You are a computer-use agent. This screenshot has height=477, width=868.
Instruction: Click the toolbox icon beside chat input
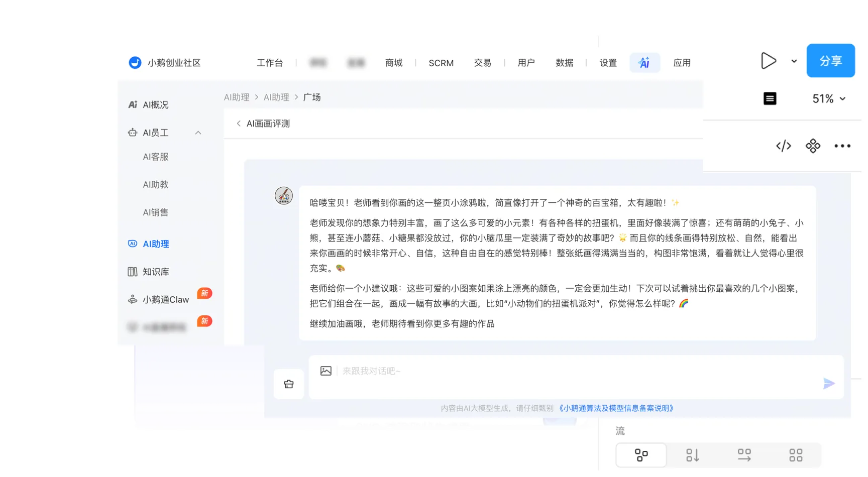click(289, 384)
